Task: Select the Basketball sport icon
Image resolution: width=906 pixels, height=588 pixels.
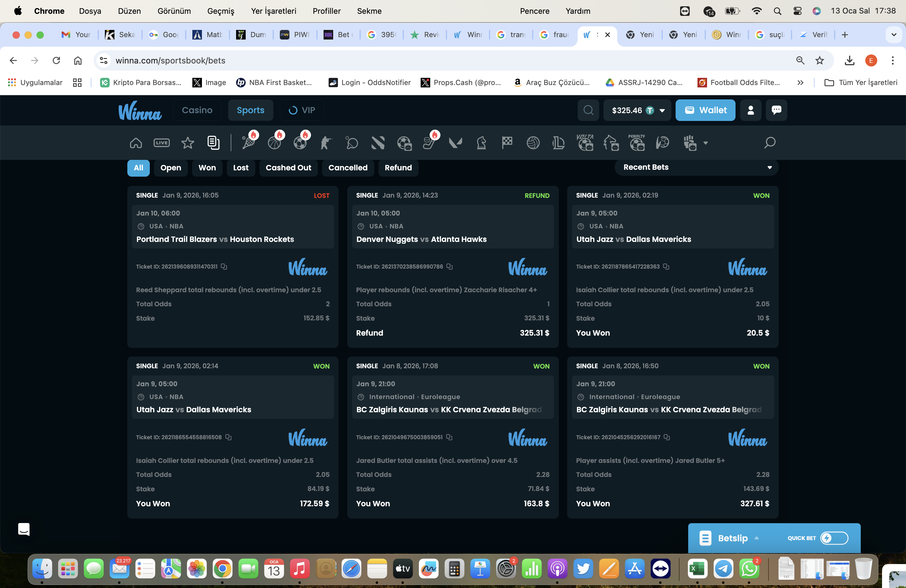Action: click(x=274, y=143)
